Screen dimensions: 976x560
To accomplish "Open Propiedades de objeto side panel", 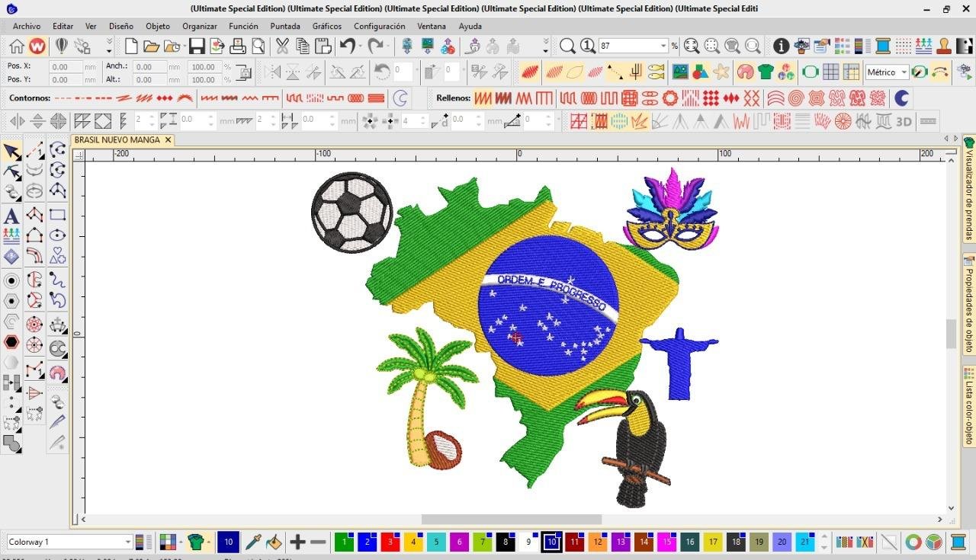I will tap(969, 305).
